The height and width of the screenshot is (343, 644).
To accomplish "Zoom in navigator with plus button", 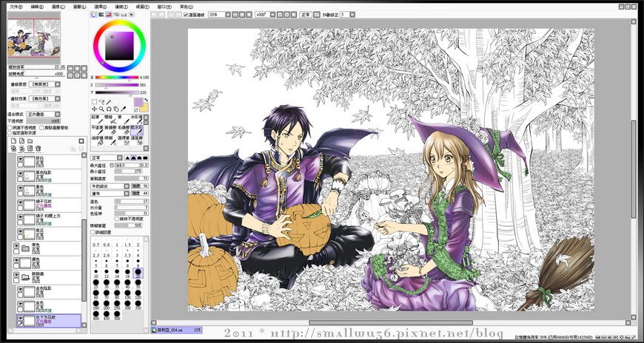I will click(x=77, y=68).
